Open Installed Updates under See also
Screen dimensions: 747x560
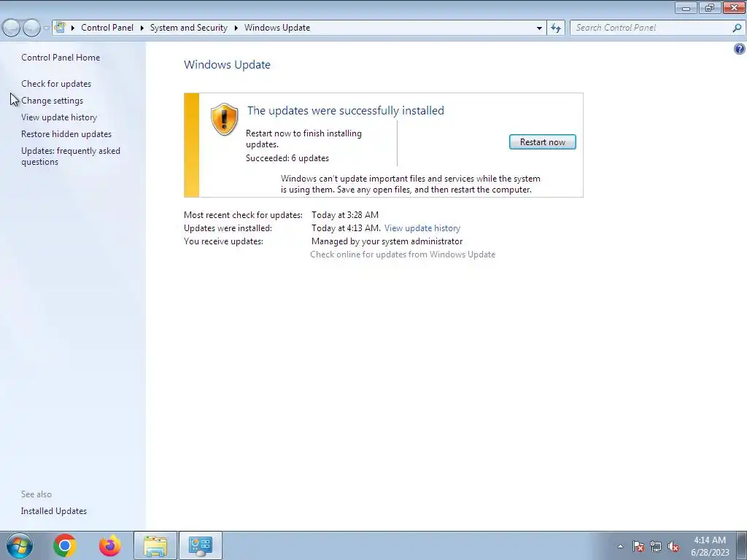tap(54, 511)
